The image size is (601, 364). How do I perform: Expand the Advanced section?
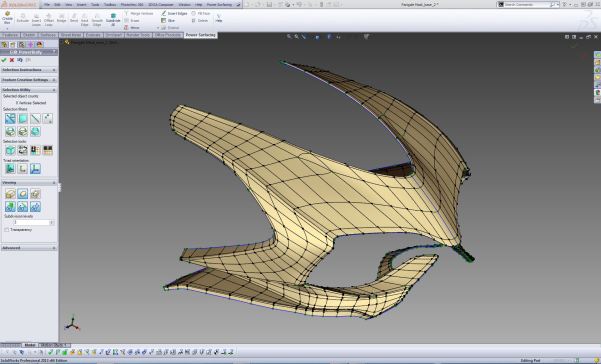coord(29,248)
